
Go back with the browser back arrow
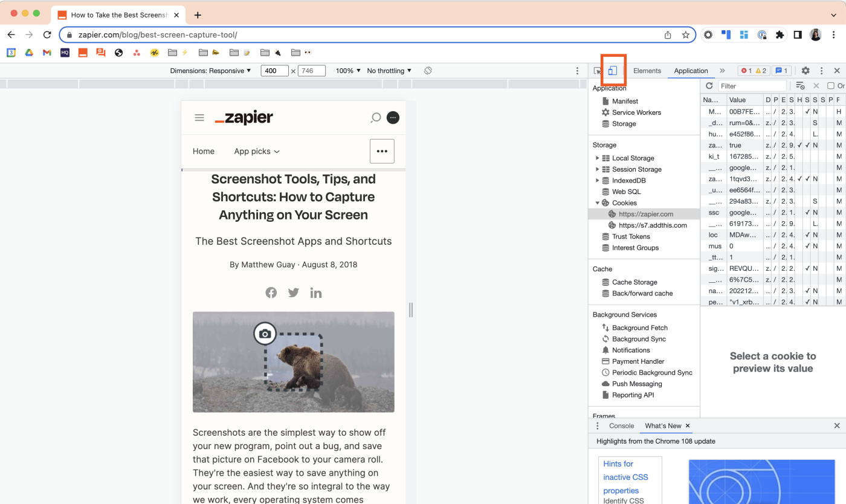11,35
